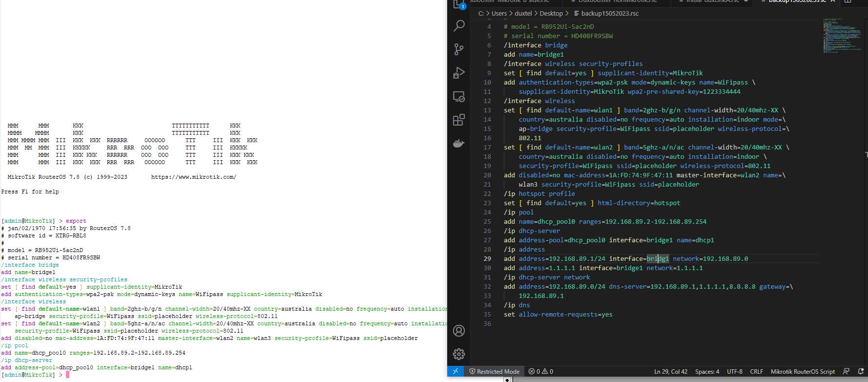Click 'set allow-remote-requests=yes' on line 35
The width and height of the screenshot is (868, 382).
pos(558,314)
